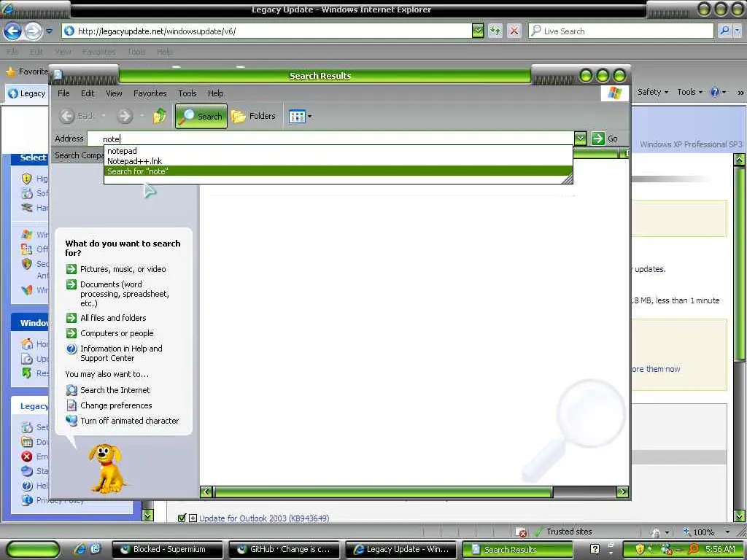Open Tools menu in Search Results window

187,93
